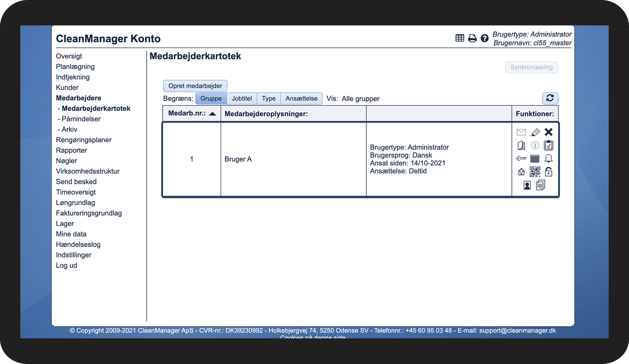This screenshot has width=629, height=364.
Task: Click the employee number 1 cell
Action: pyautogui.click(x=192, y=159)
